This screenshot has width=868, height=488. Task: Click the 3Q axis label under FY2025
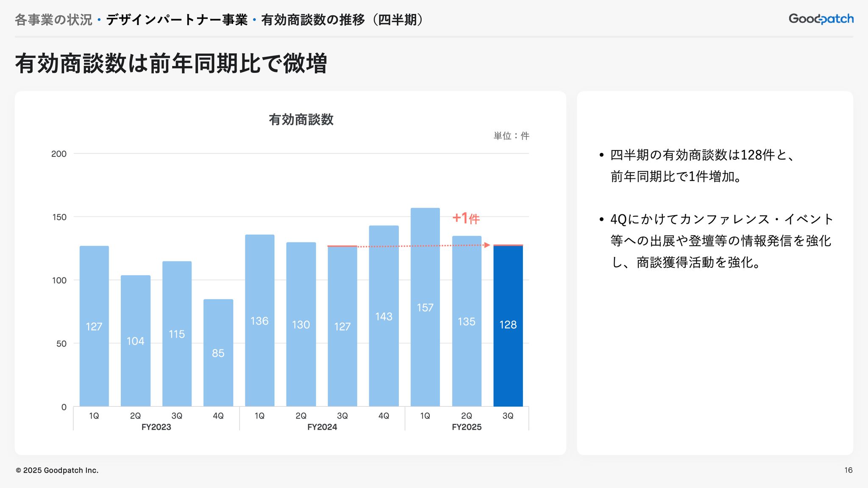coord(508,416)
